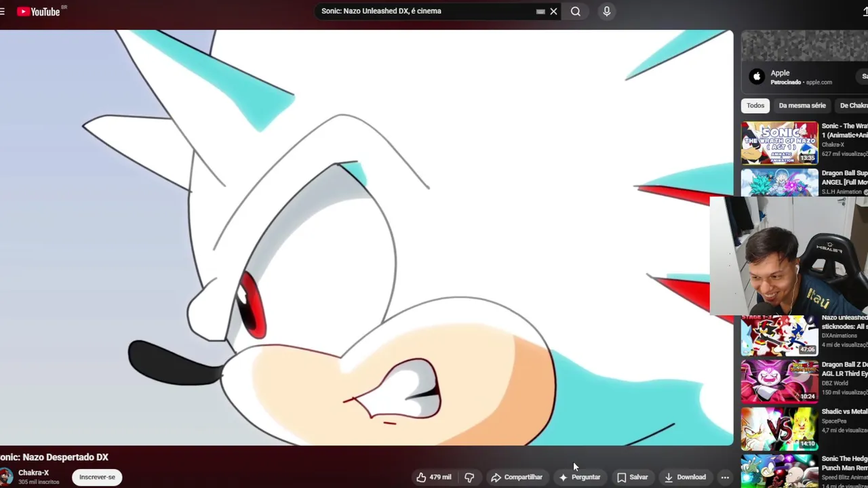
Task: Run search with magnifier button
Action: [x=576, y=12]
